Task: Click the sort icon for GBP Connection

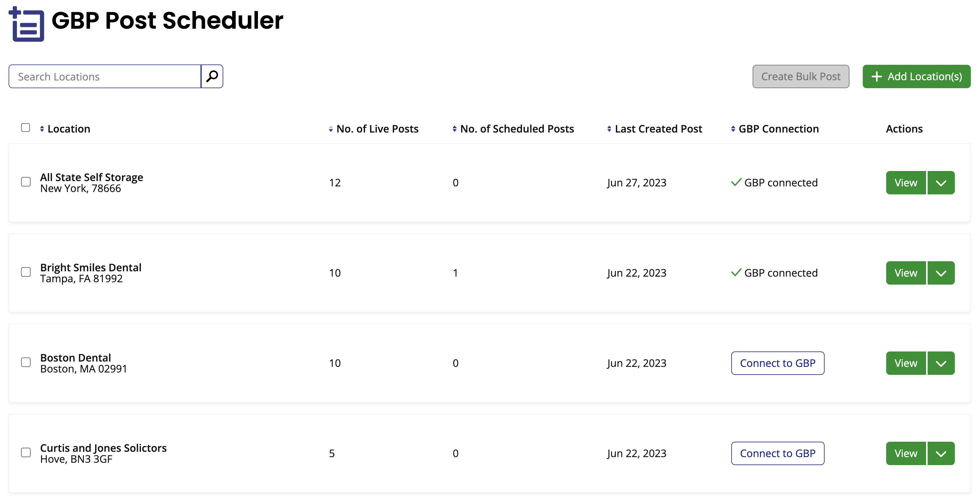Action: coord(732,128)
